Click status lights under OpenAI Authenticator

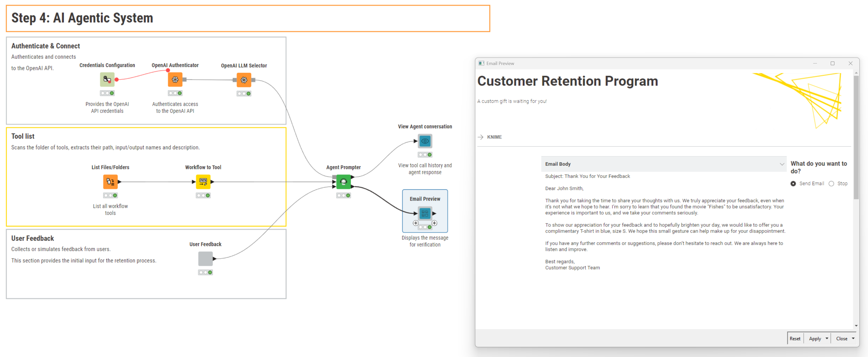(175, 93)
